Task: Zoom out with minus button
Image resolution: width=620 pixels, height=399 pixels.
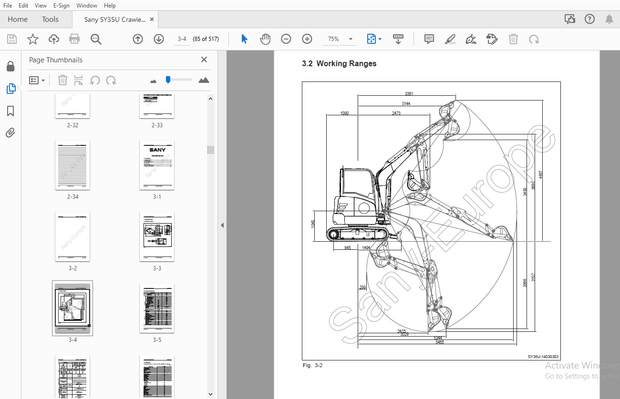Action: [286, 39]
